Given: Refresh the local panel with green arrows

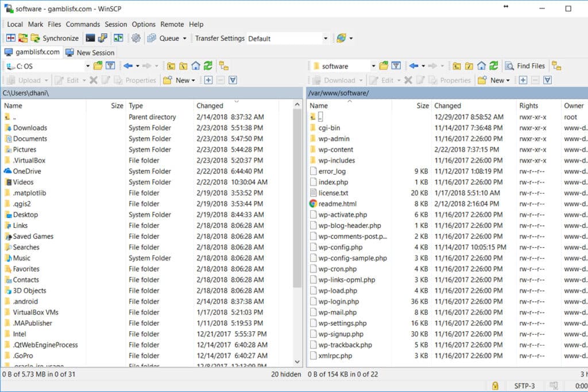Looking at the screenshot, I should [208, 66].
